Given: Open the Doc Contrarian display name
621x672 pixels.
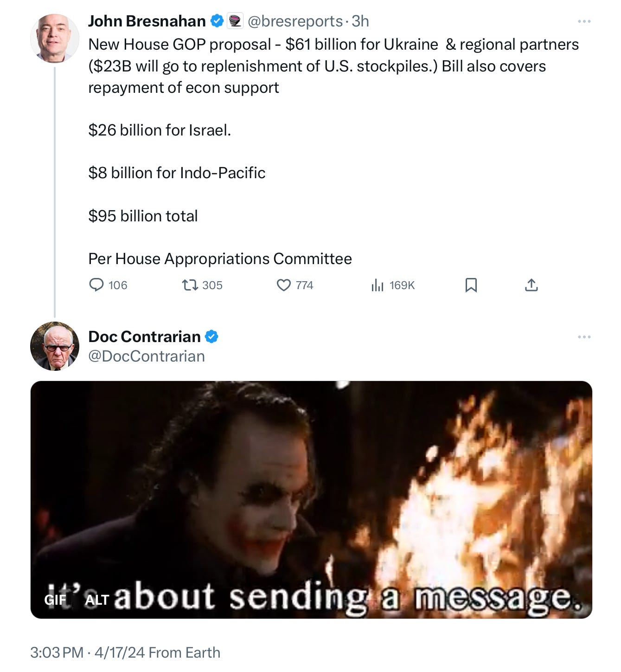Looking at the screenshot, I should click(144, 336).
